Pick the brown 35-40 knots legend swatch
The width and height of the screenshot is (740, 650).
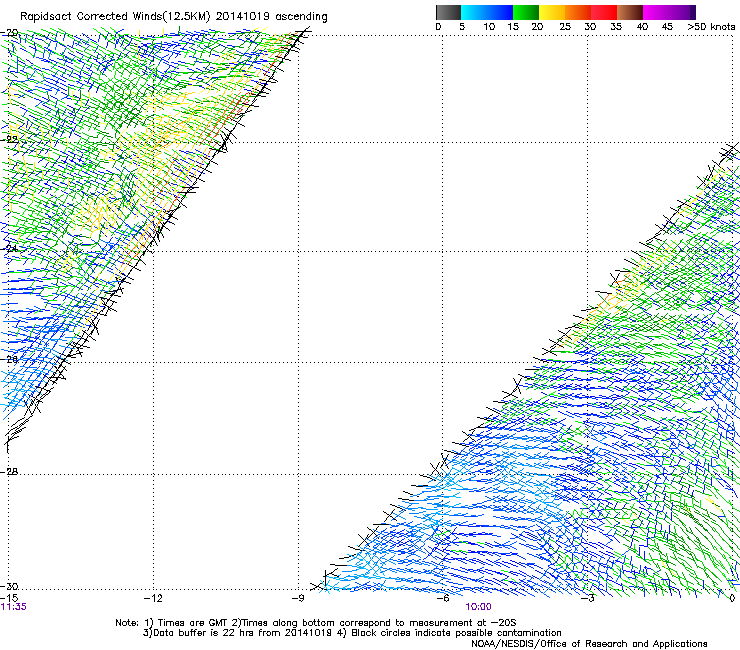click(630, 12)
